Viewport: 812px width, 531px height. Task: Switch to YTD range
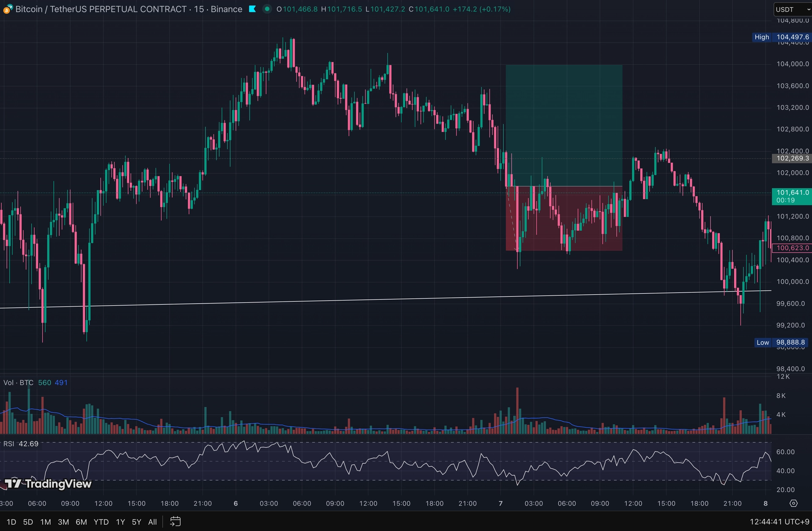pos(101,522)
